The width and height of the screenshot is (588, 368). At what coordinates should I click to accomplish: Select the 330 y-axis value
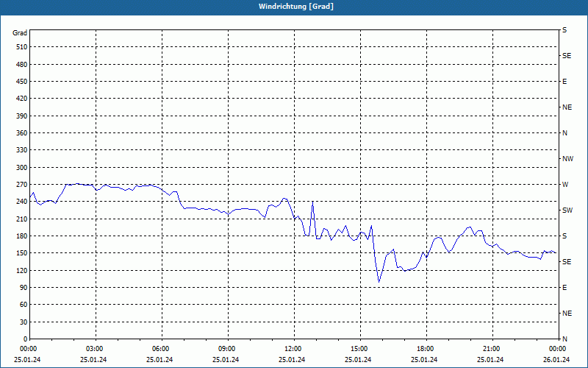[x=22, y=150]
